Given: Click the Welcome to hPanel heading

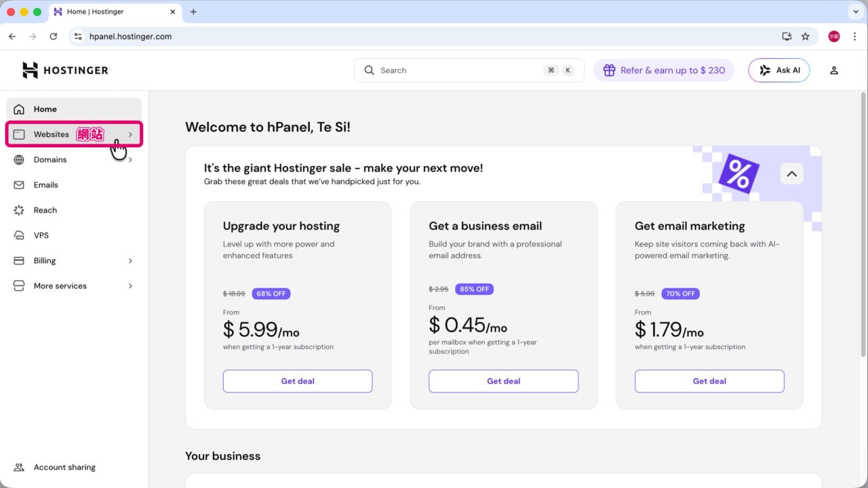Looking at the screenshot, I should click(x=268, y=127).
